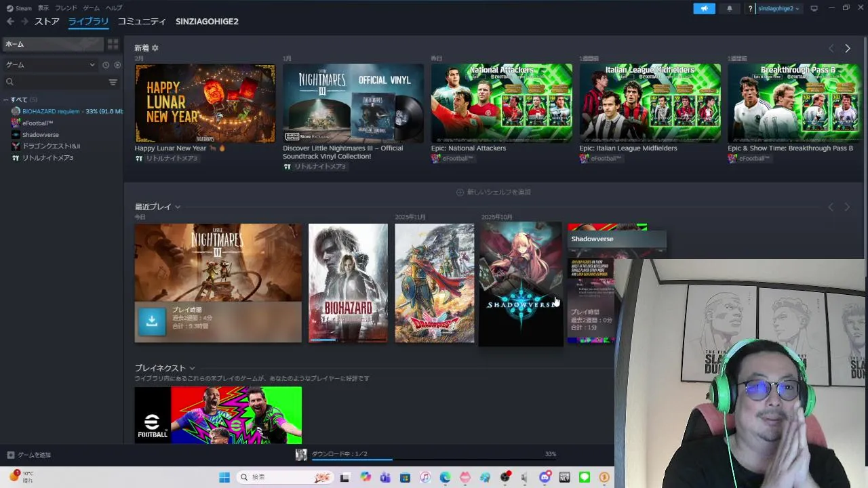Switch to the コミュニティ tab
The width and height of the screenshot is (868, 488).
142,22
